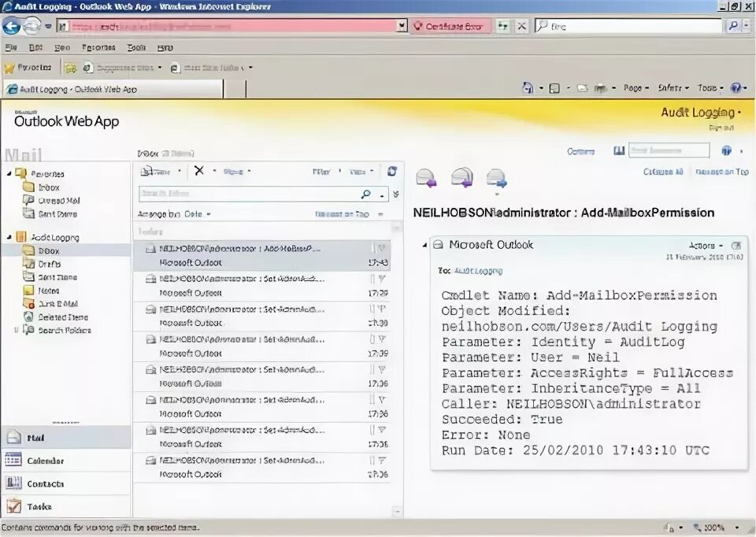Click the Options link
The height and width of the screenshot is (537, 756).
pos(580,151)
